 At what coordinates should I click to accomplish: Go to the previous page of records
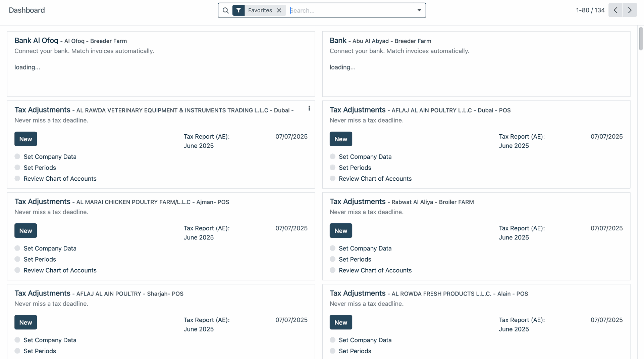point(615,10)
